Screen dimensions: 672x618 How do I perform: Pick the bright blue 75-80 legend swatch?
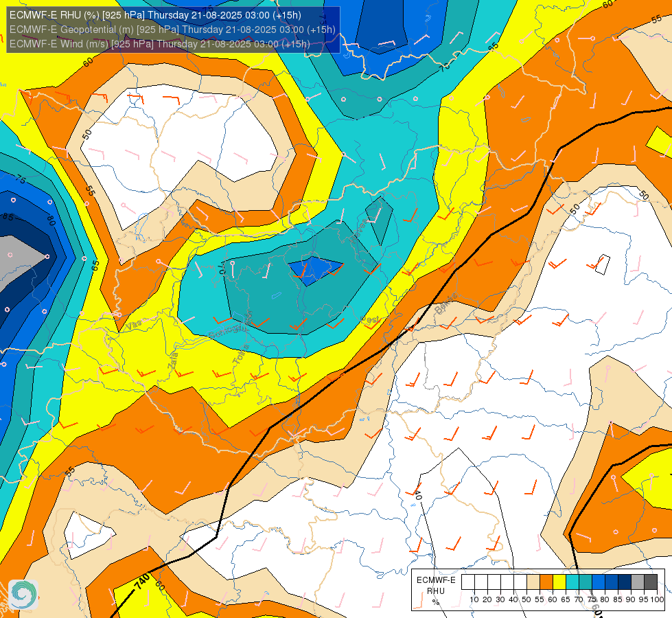[599, 582]
